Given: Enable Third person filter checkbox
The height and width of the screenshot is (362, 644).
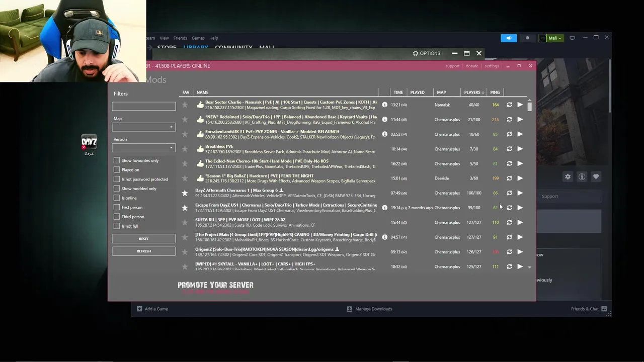Looking at the screenshot, I should coord(117,217).
